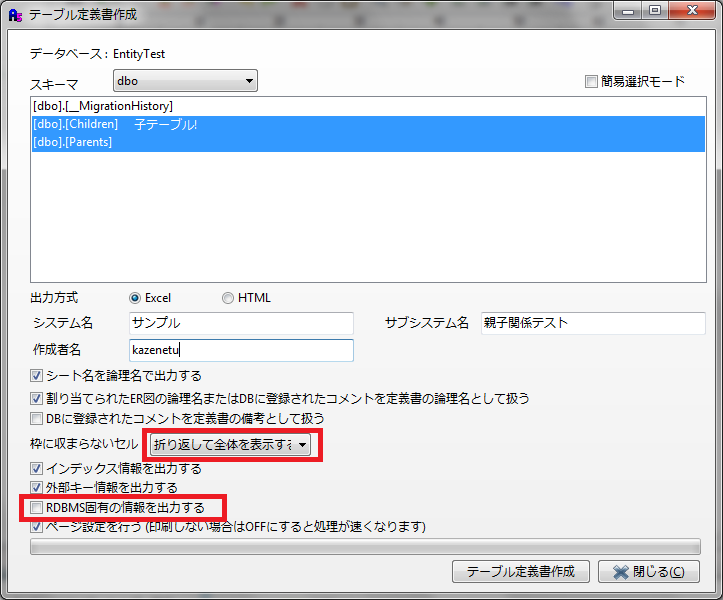Open 枠に収まらないセル dropdown

(230, 445)
